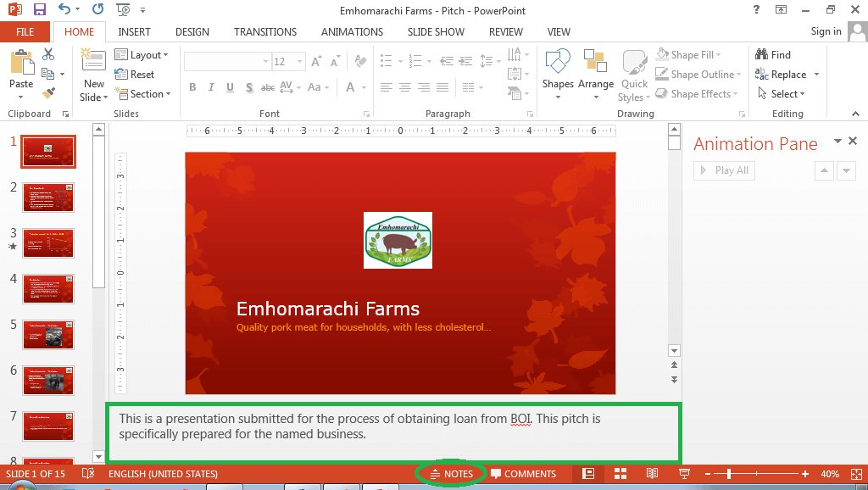868x490 pixels.
Task: Click the Redo/Repeat icon in the title bar
Action: tap(98, 9)
